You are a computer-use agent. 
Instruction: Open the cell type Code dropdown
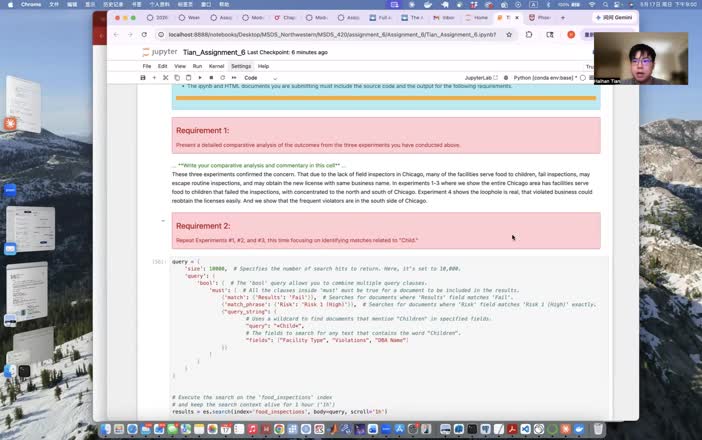click(260, 78)
